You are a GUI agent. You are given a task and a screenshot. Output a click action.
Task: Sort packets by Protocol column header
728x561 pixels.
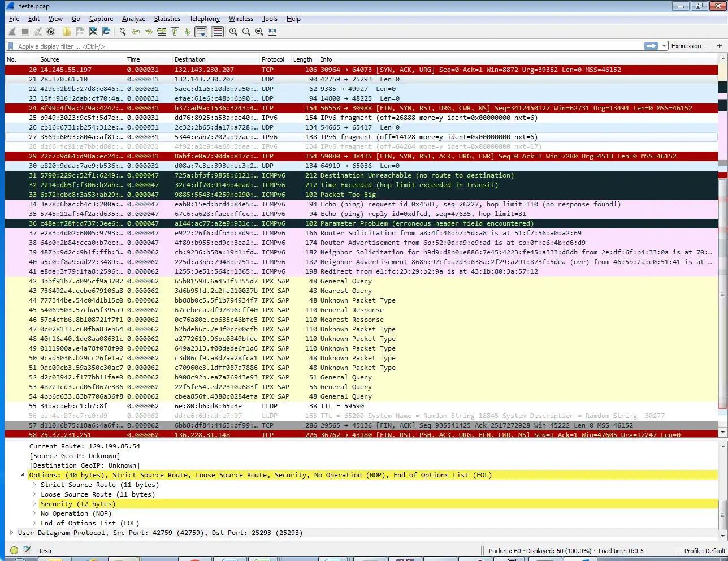point(275,59)
